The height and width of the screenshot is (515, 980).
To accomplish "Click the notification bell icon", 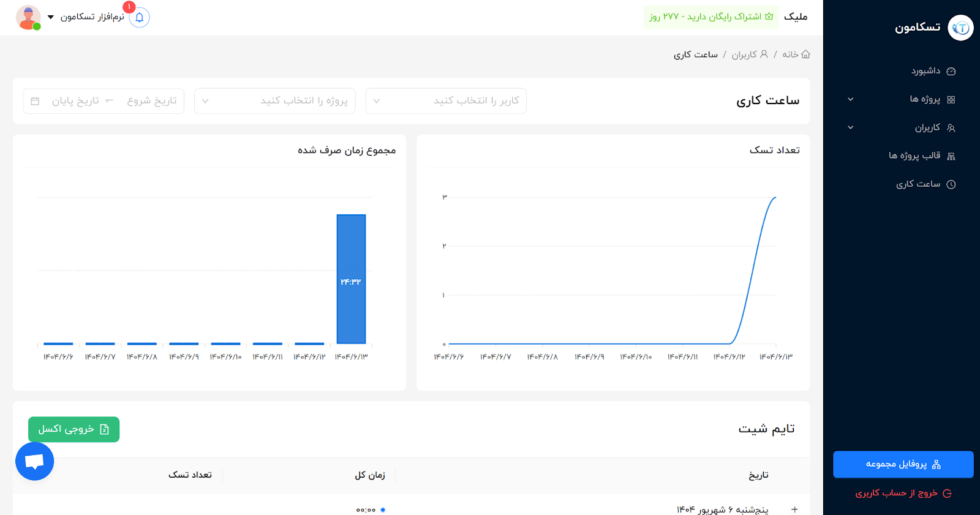I will pyautogui.click(x=139, y=17).
